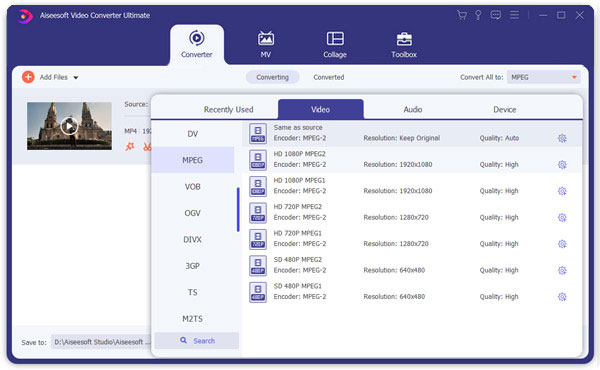This screenshot has height=370, width=600.
Task: Click the Save to path field
Action: [x=101, y=342]
